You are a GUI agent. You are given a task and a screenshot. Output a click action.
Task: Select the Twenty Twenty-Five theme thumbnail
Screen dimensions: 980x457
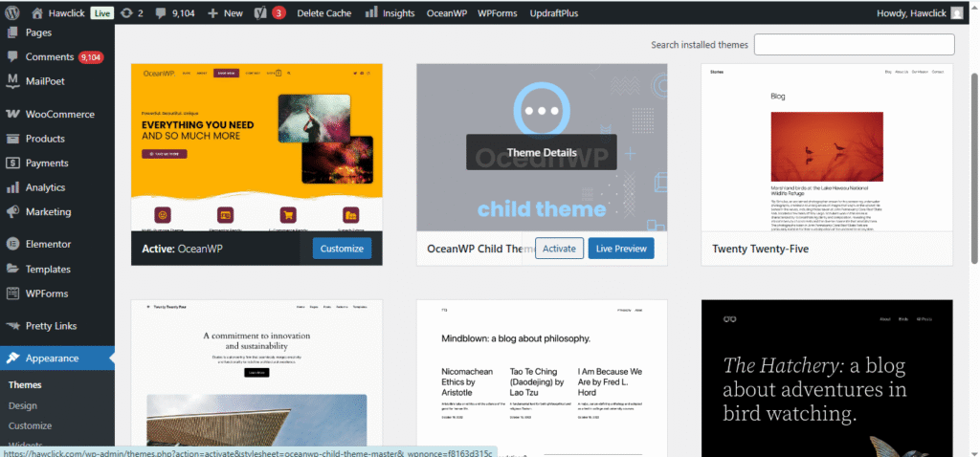tap(827, 147)
